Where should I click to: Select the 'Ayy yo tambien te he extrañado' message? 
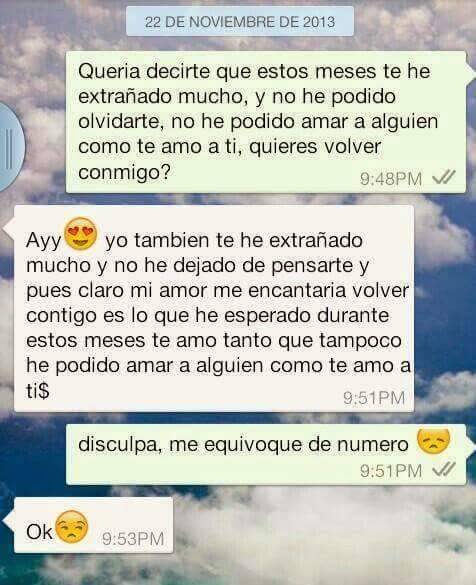tap(214, 309)
